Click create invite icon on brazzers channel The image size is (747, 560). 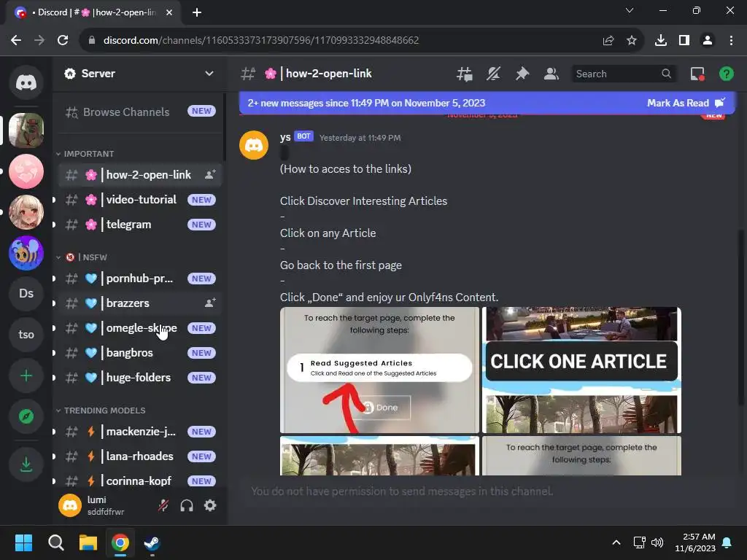click(209, 303)
